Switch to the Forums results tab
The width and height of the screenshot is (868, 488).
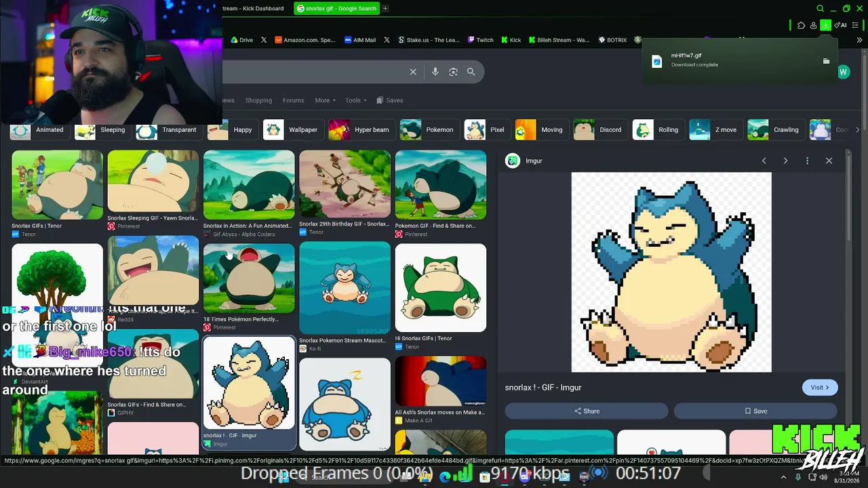(x=294, y=100)
